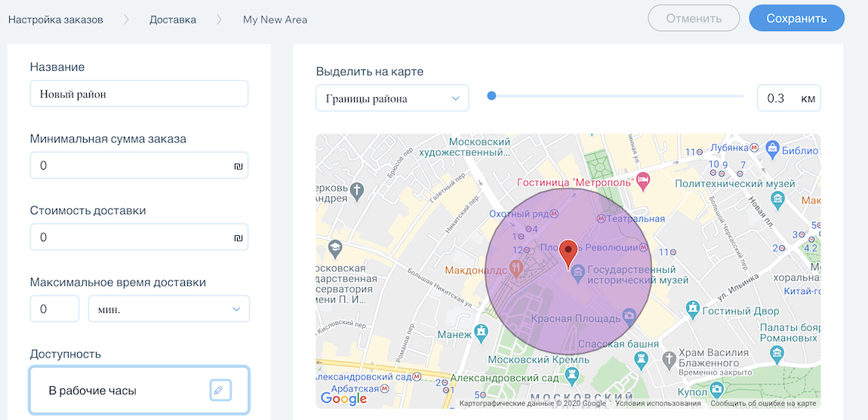
Task: Click the Гостиный Двор shopping icon on the map
Action: (693, 308)
